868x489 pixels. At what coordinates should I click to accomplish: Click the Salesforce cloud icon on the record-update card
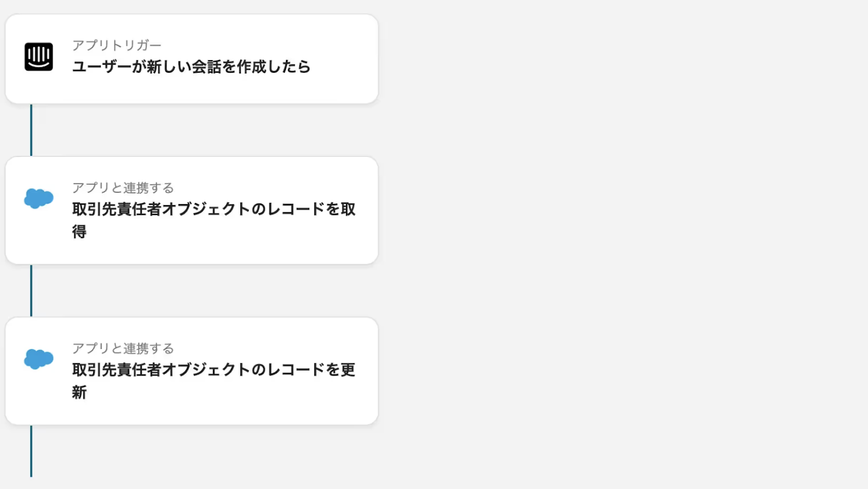[x=39, y=359]
